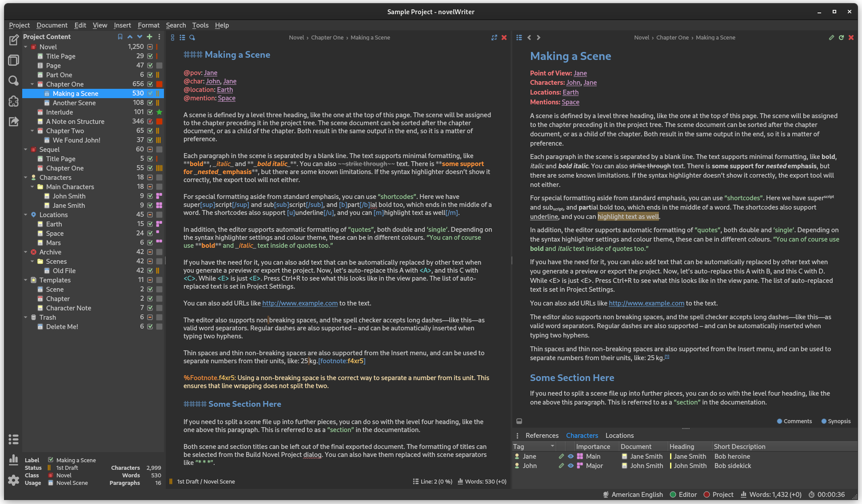The width and height of the screenshot is (862, 504).
Task: Collapse the Novel root folder
Action: tap(26, 47)
